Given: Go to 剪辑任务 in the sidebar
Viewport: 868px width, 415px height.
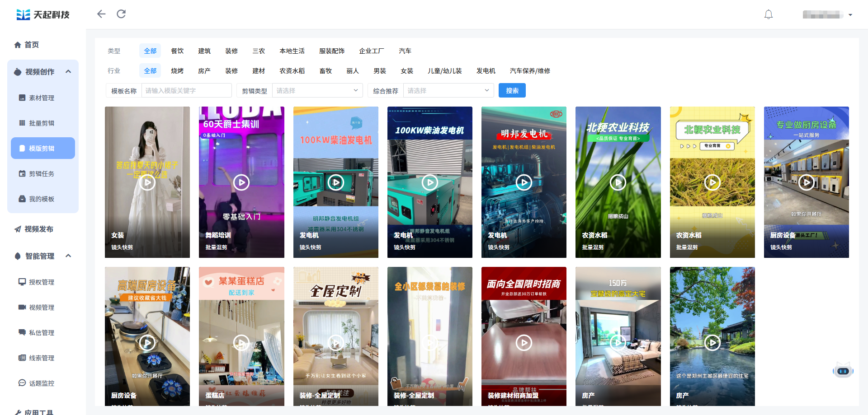Looking at the screenshot, I should pyautogui.click(x=42, y=174).
